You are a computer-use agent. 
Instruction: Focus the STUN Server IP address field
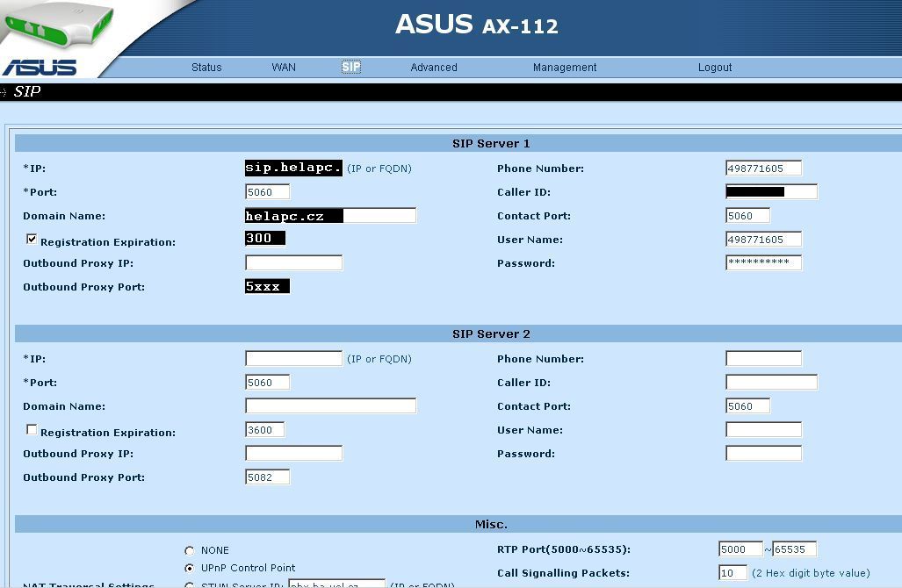tap(336, 584)
